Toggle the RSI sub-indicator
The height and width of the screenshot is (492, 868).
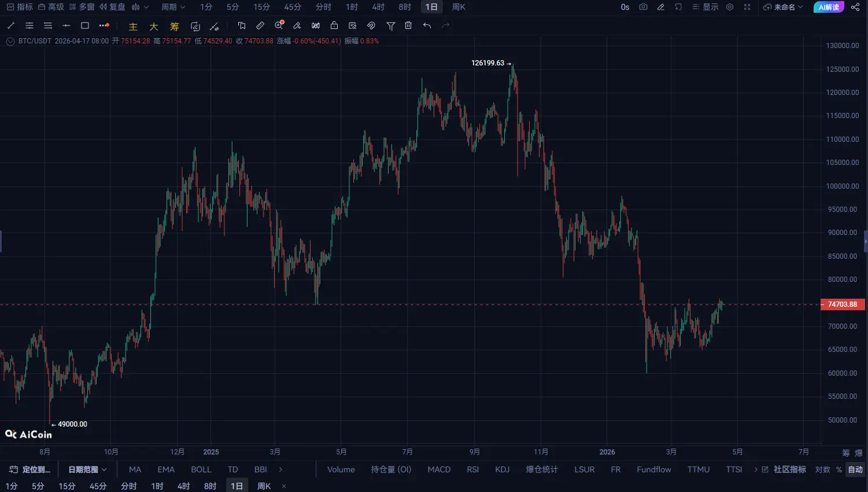click(x=473, y=469)
